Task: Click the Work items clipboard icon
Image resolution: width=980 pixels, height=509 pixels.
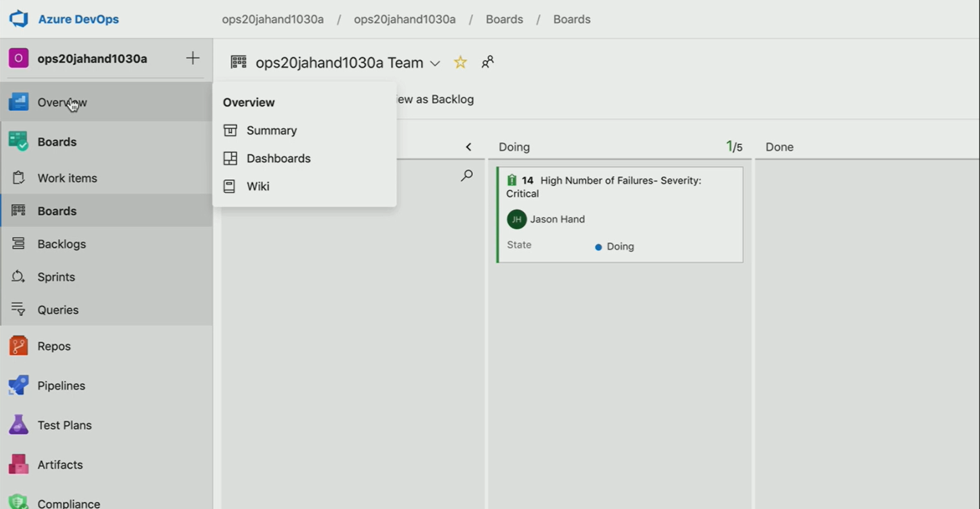Action: 18,177
